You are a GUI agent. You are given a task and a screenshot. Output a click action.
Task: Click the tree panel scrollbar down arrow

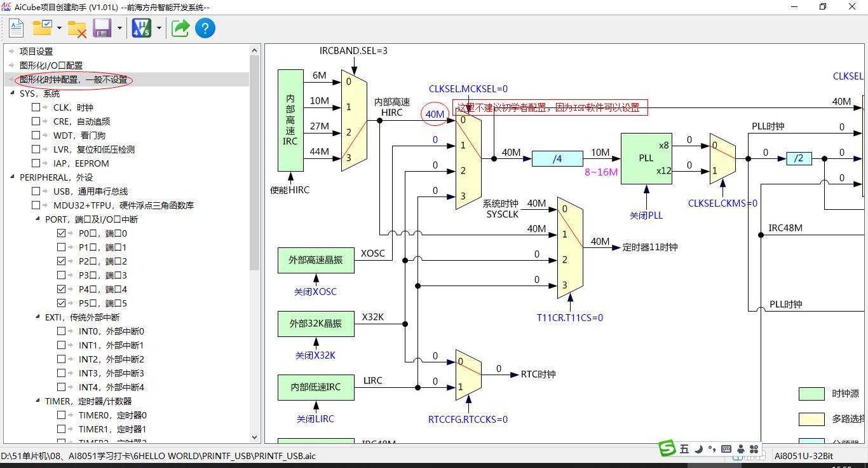click(x=255, y=437)
